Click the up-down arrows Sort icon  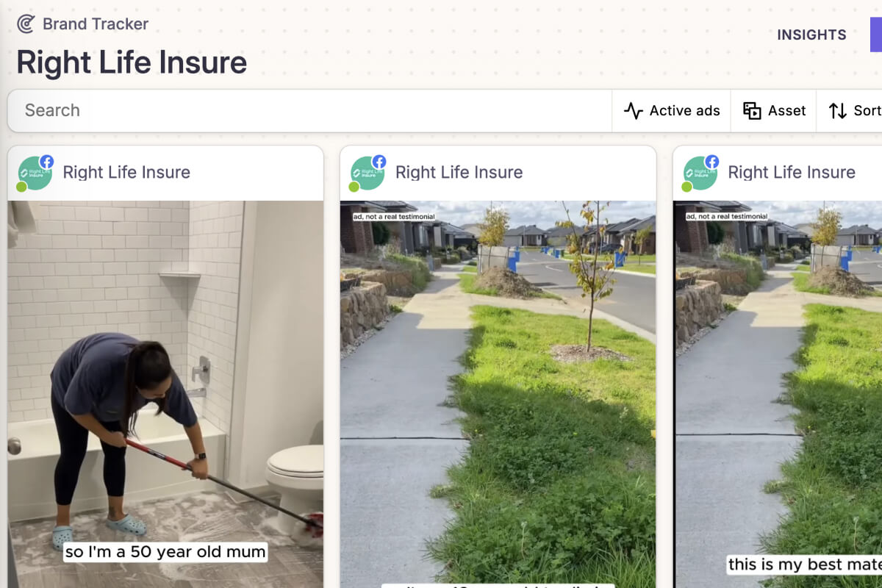[838, 111]
